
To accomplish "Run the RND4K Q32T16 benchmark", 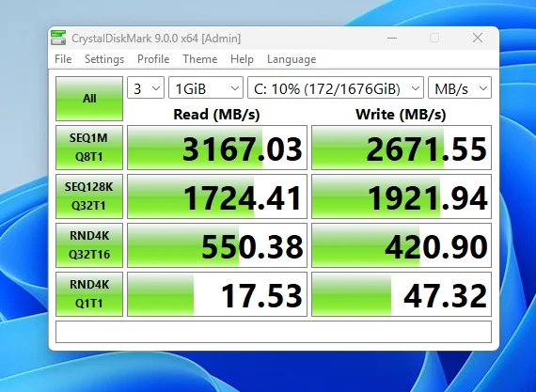I will [89, 245].
